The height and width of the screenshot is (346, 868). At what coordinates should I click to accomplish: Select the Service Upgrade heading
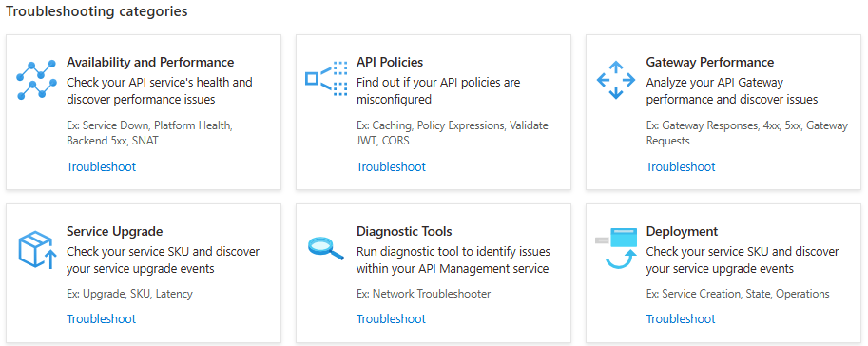(x=115, y=231)
